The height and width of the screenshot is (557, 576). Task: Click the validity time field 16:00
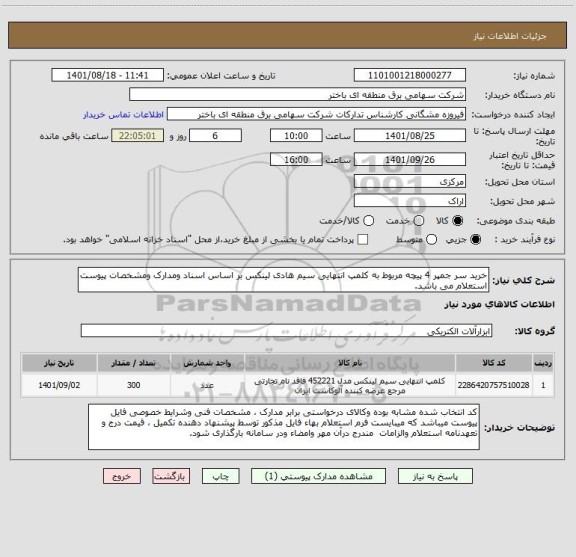coord(296,159)
